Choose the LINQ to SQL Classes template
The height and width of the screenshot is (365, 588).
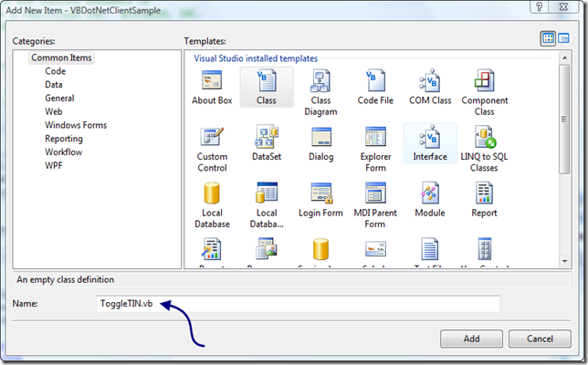pos(484,149)
